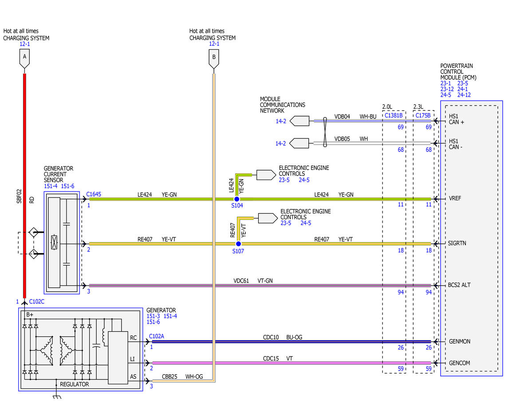
Task: Open the 12-1 reference above connector B
Action: click(214, 44)
